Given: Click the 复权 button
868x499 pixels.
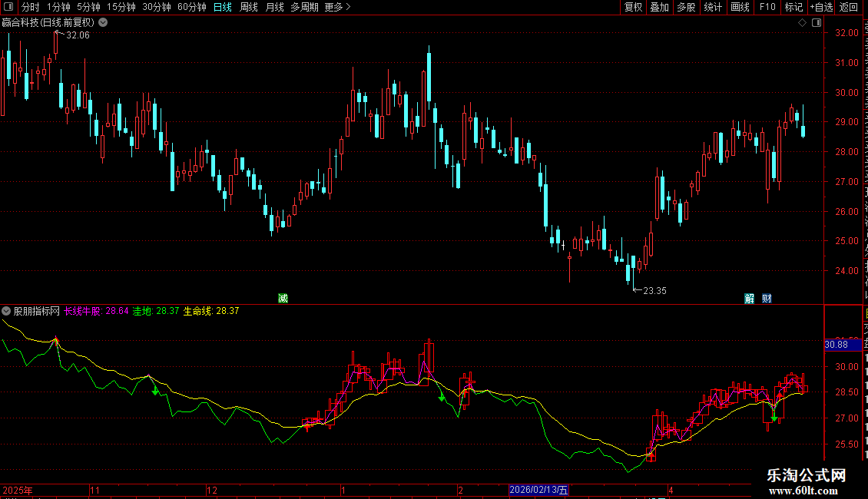Looking at the screenshot, I should [x=633, y=7].
